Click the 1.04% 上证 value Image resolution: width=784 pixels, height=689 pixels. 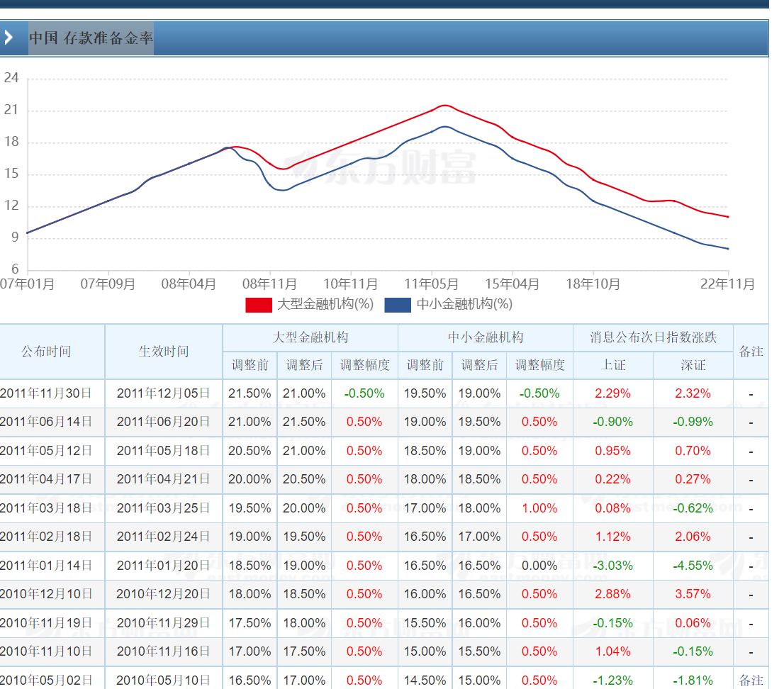[613, 652]
